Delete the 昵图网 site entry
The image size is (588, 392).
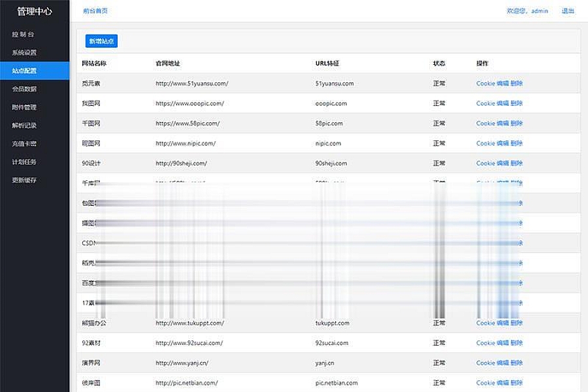click(x=516, y=143)
